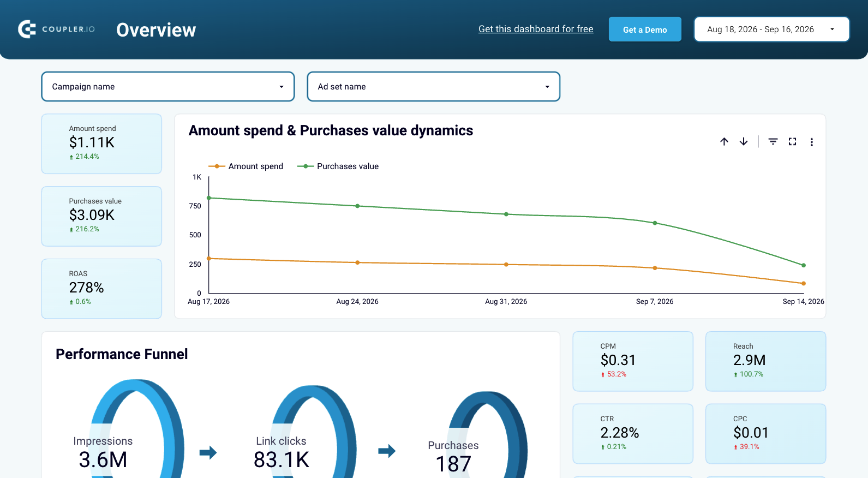Click the Amount spend data point at Aug 31
The height and width of the screenshot is (478, 868).
(506, 265)
